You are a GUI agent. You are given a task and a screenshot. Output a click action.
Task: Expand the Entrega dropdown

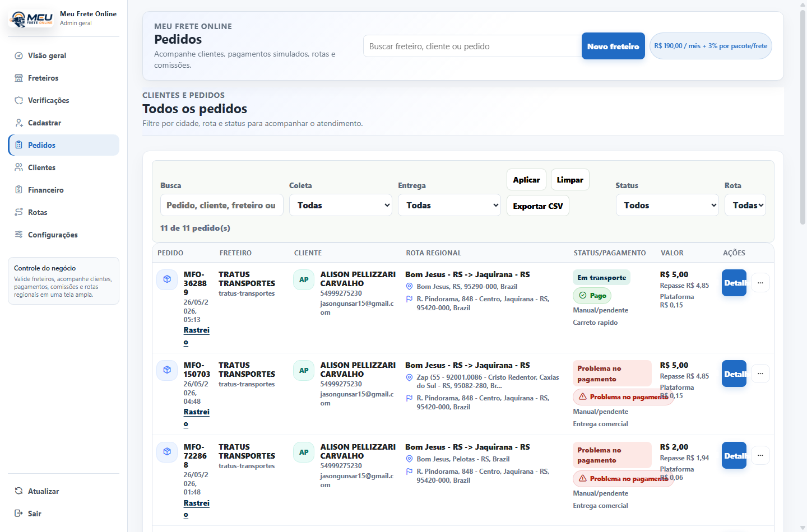[449, 205]
